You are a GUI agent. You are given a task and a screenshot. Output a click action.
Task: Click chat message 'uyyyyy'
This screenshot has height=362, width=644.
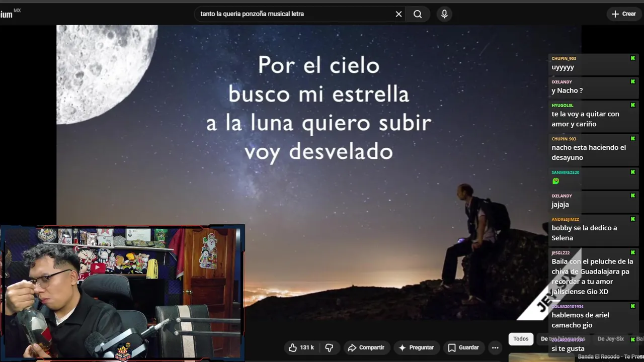coord(562,67)
